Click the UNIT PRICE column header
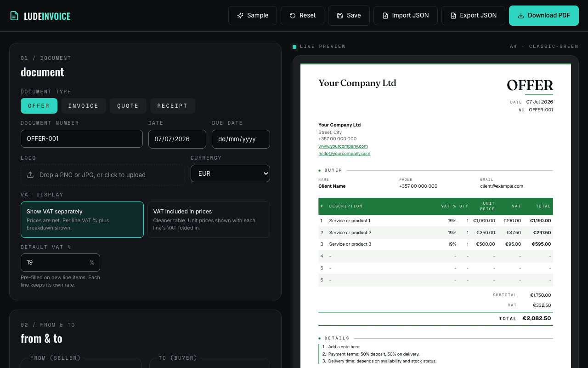 pyautogui.click(x=487, y=206)
